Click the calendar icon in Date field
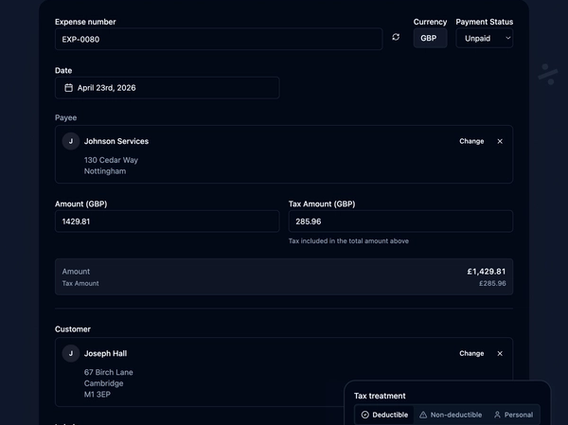Screen dimensions: 568x425 tap(68, 88)
